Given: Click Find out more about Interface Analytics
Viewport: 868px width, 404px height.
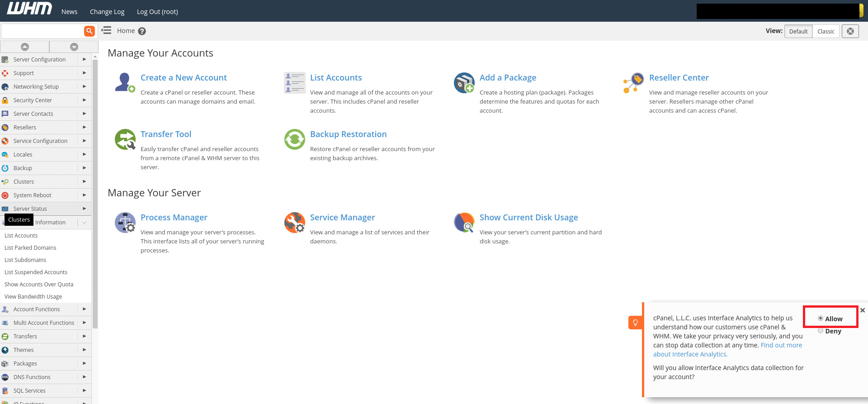Looking at the screenshot, I should 781,345.
